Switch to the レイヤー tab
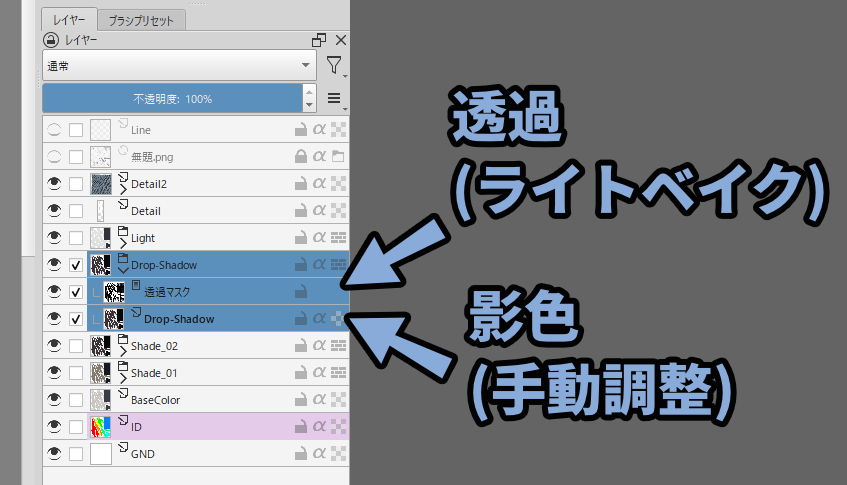 (69, 20)
